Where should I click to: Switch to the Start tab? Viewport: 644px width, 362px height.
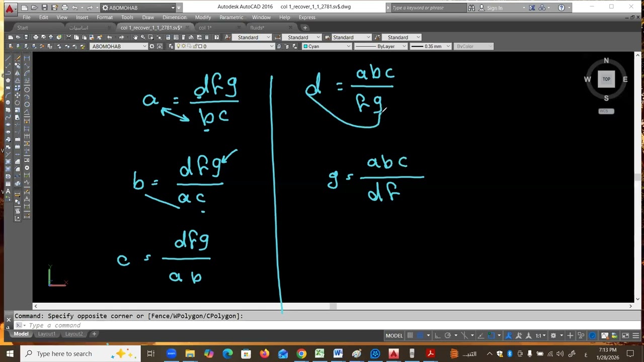(x=23, y=28)
